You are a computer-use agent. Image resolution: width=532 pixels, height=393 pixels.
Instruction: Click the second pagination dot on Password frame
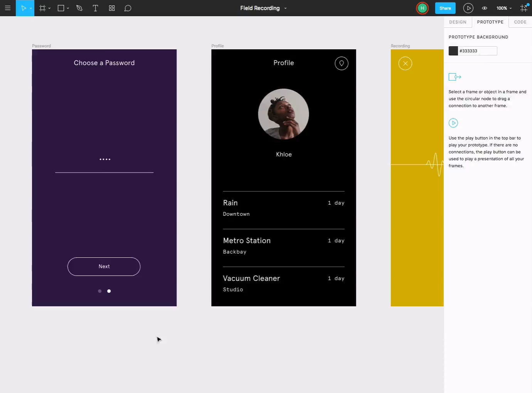(109, 291)
